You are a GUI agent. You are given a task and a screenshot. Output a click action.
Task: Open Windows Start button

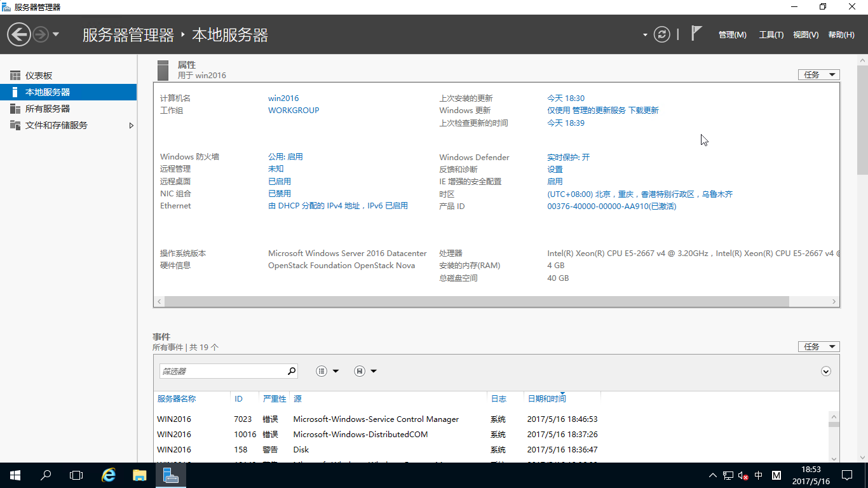[15, 475]
